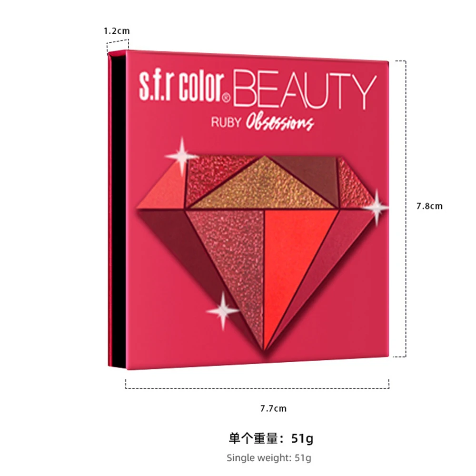Click the gold glitter triangle shade

pyautogui.click(x=264, y=186)
